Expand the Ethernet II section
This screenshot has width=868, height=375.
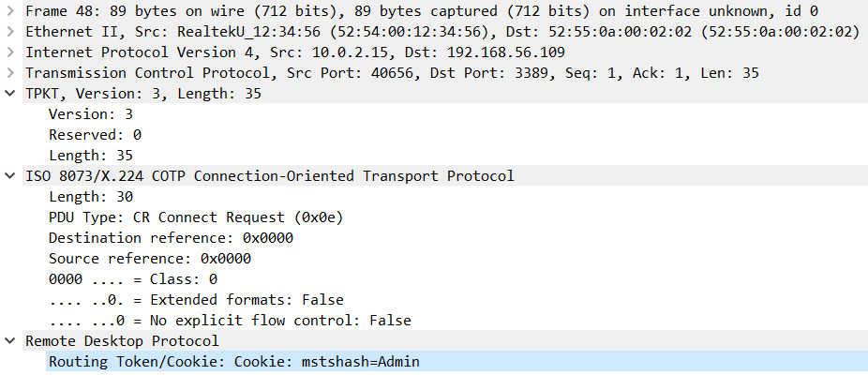(x=10, y=32)
